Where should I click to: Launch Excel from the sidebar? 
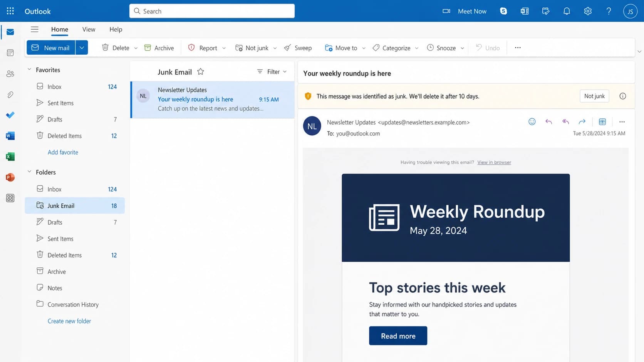(x=10, y=157)
